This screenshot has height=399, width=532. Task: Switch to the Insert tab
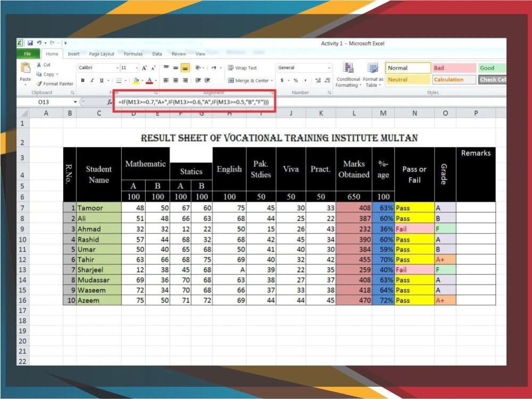pos(73,54)
